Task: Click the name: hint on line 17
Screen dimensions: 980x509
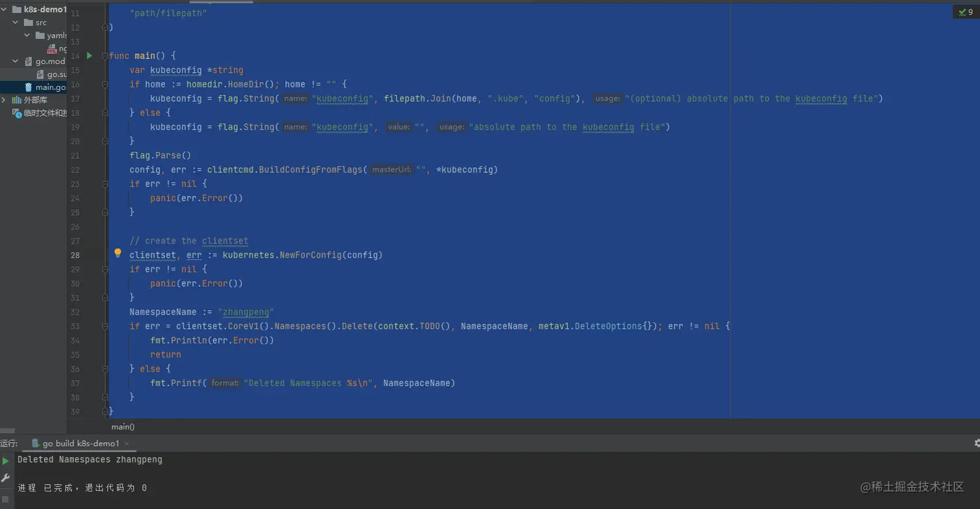Action: coord(296,99)
